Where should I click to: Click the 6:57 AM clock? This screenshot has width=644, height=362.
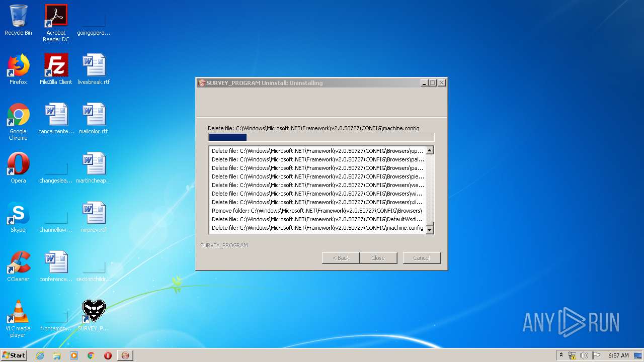tap(618, 355)
